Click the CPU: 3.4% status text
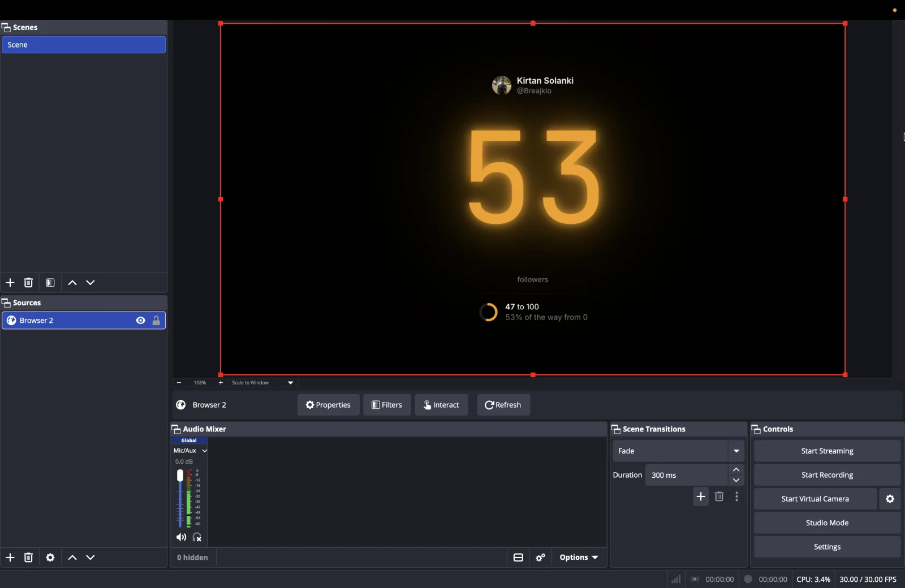 coord(813,579)
